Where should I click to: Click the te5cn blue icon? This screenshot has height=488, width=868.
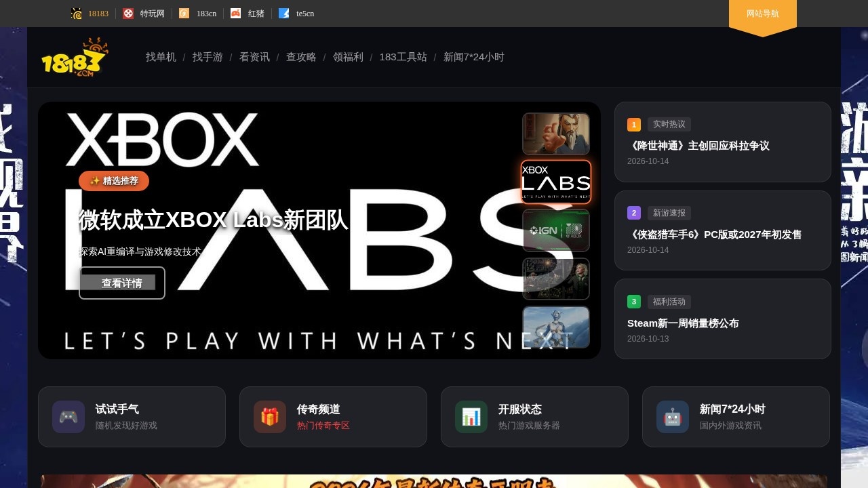284,14
